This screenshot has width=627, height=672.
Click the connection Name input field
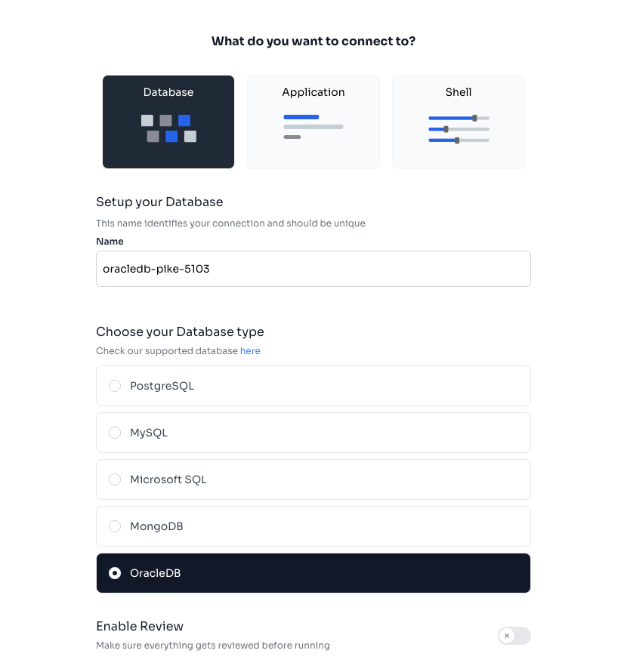[313, 269]
